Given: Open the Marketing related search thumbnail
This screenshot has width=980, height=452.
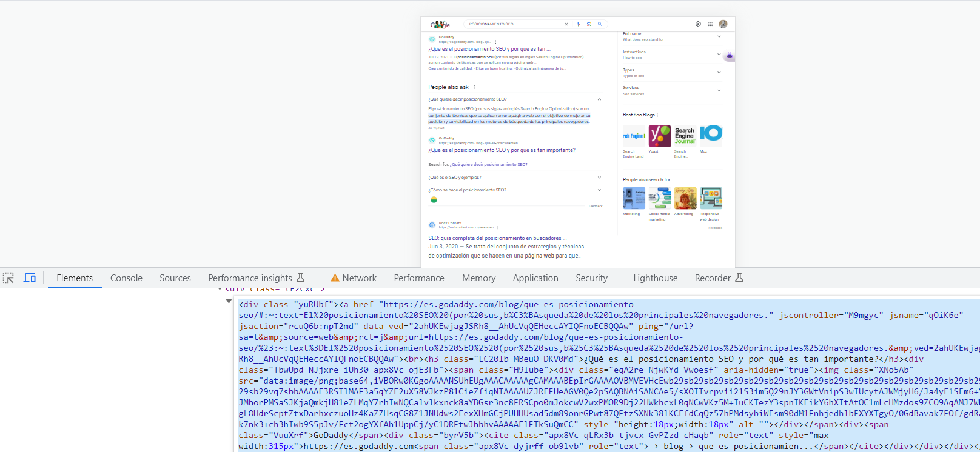Looking at the screenshot, I should coord(634,198).
